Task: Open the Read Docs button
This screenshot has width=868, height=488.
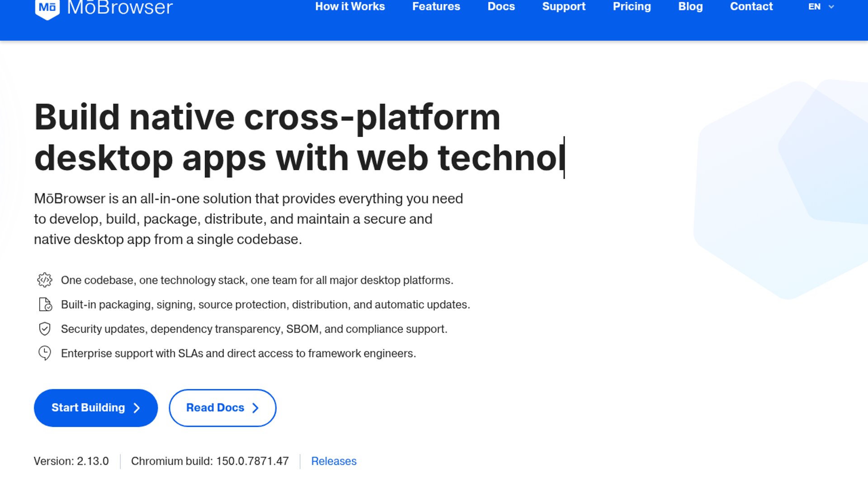Action: pyautogui.click(x=222, y=408)
